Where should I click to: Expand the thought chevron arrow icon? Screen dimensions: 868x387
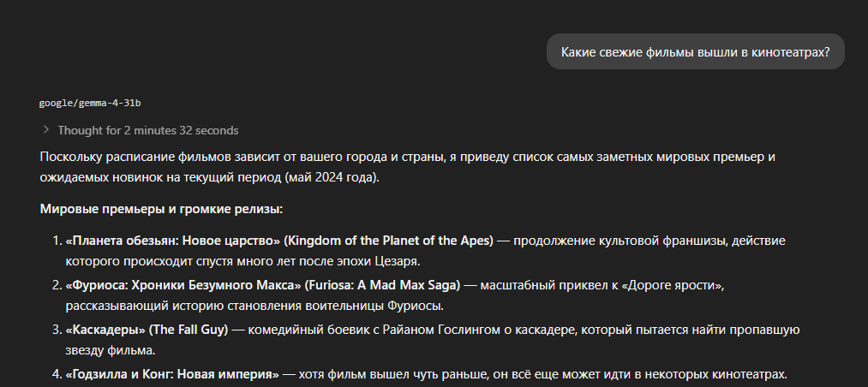click(x=46, y=130)
